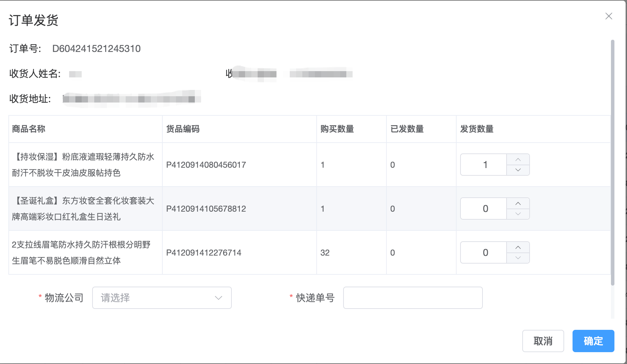Click the 【圣诞礼盒】东方妆奁 product name

[83, 208]
